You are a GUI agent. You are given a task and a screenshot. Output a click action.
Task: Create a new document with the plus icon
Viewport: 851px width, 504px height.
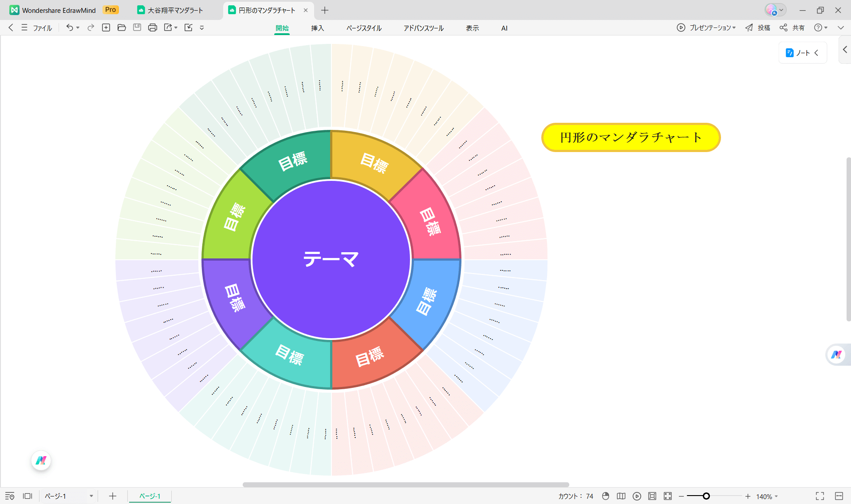click(106, 27)
